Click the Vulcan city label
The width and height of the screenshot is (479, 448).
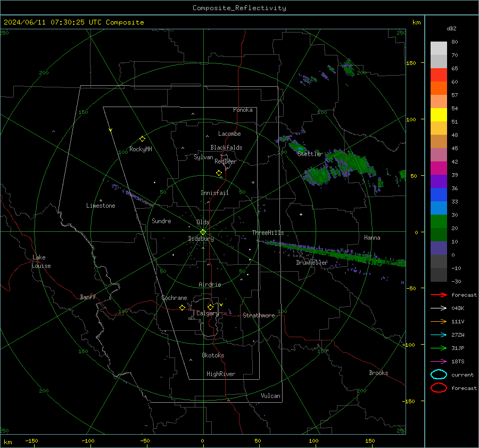pyautogui.click(x=270, y=396)
